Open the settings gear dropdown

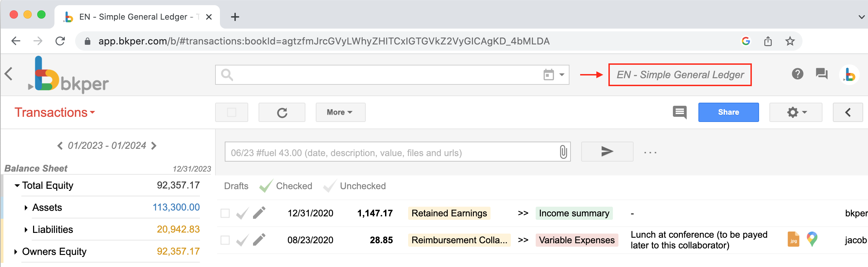796,113
